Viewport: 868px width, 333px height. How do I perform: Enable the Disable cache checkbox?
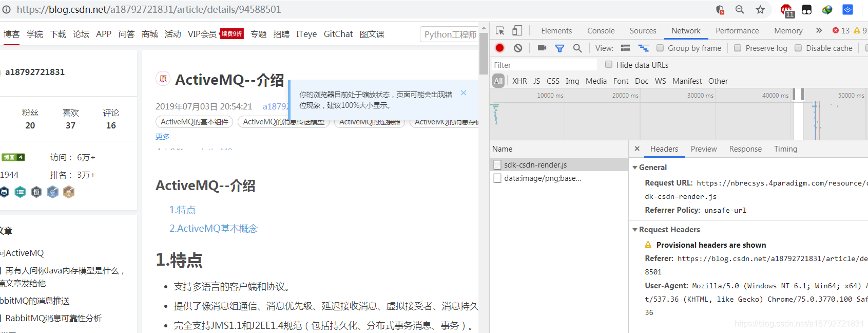[x=798, y=48]
